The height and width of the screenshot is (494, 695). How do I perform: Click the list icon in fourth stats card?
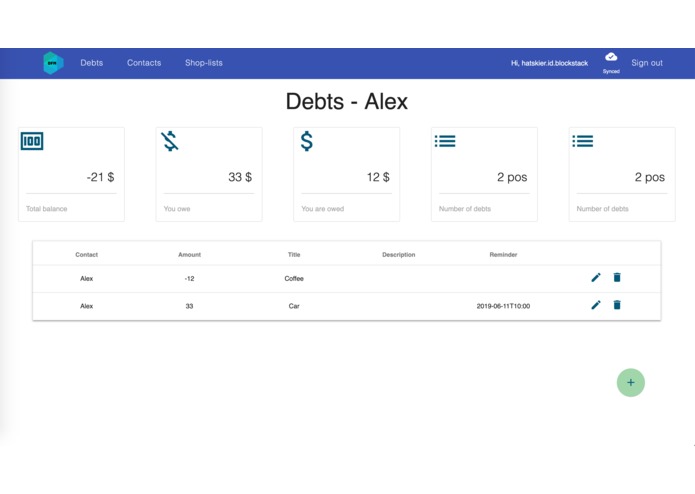[x=445, y=141]
